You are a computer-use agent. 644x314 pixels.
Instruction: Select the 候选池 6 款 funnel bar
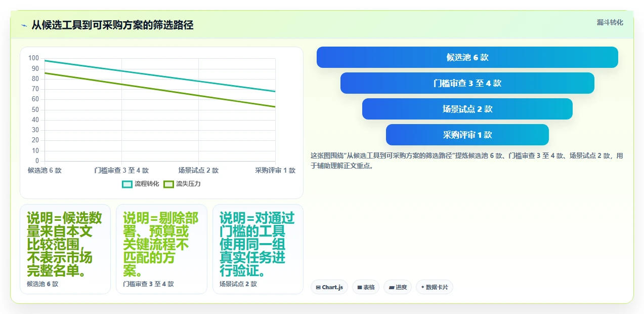(x=467, y=57)
